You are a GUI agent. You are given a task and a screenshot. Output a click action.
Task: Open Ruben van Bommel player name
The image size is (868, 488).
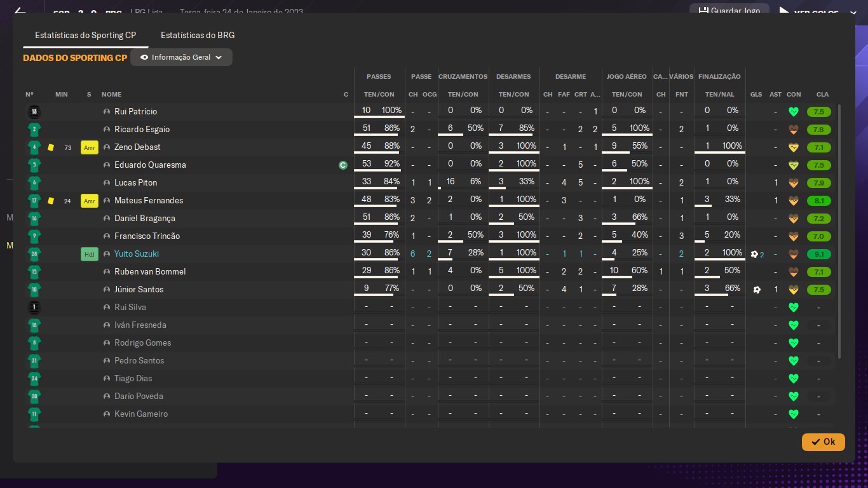(x=150, y=271)
